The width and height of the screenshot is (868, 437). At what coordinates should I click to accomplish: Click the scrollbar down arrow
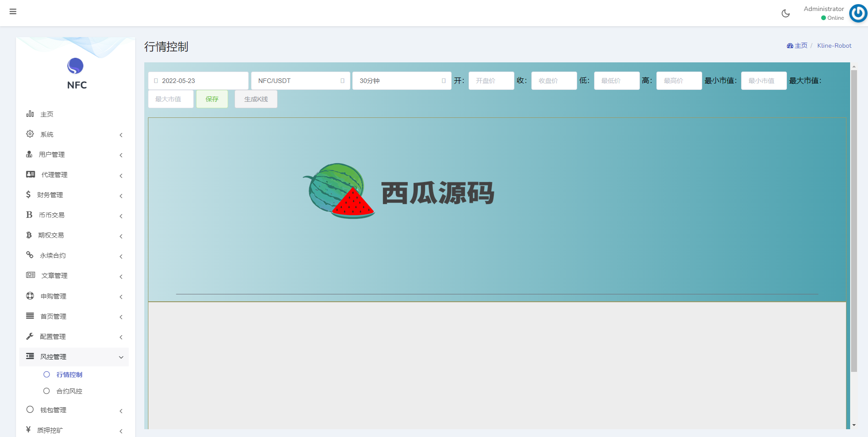click(x=854, y=425)
